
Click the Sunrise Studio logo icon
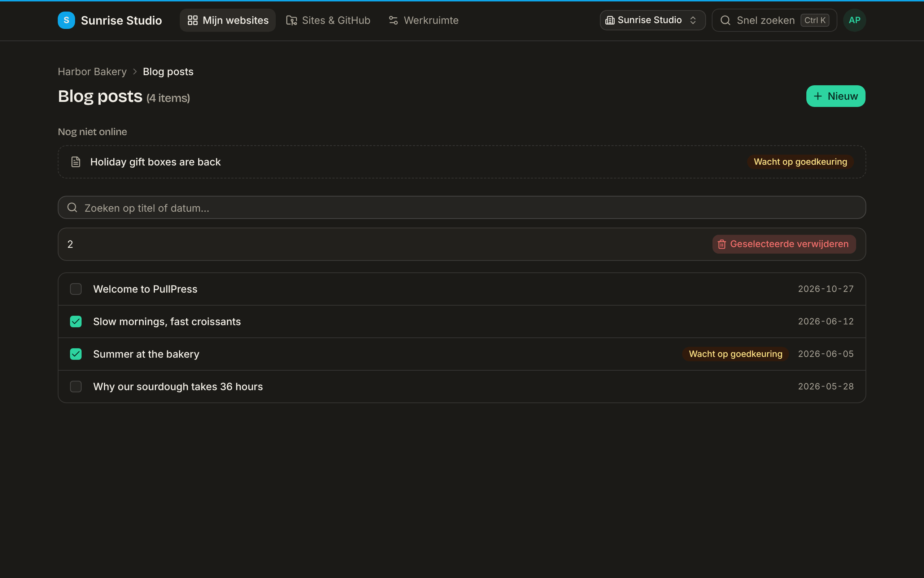pos(66,20)
